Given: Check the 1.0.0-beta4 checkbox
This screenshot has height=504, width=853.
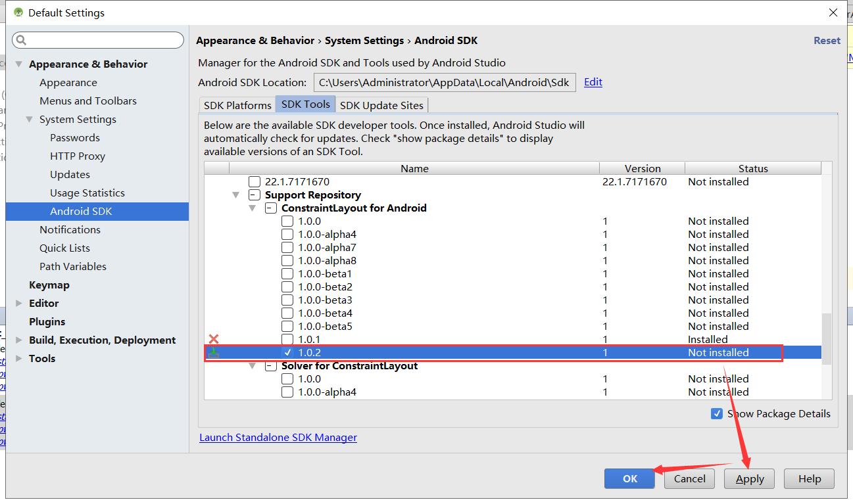Looking at the screenshot, I should tap(287, 313).
